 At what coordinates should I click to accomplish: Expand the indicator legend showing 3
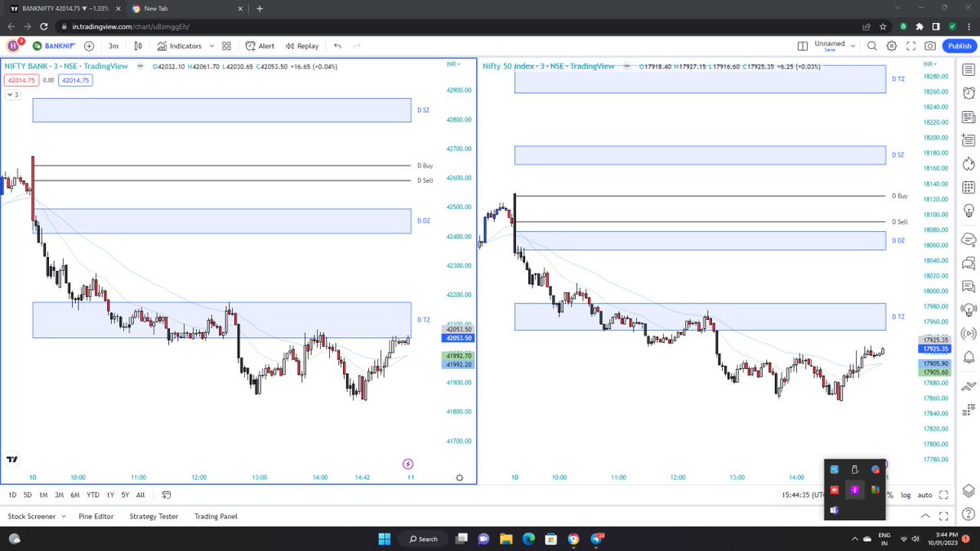12,95
